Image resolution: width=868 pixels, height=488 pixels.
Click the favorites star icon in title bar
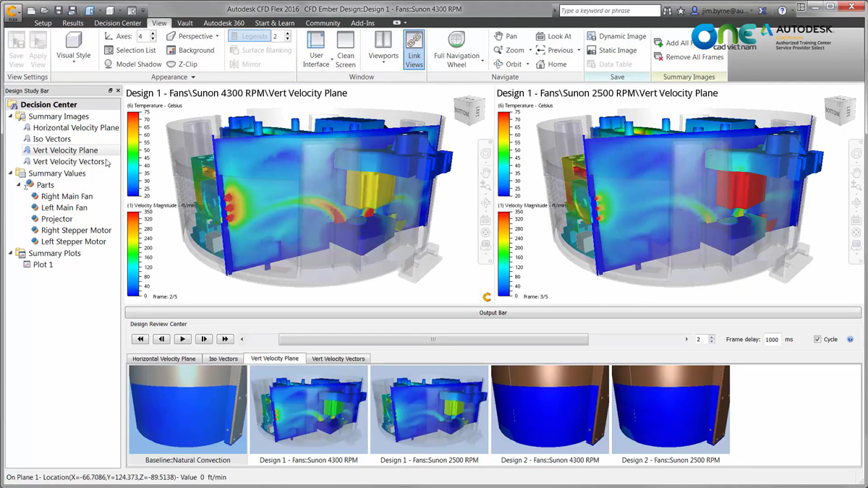pyautogui.click(x=681, y=11)
